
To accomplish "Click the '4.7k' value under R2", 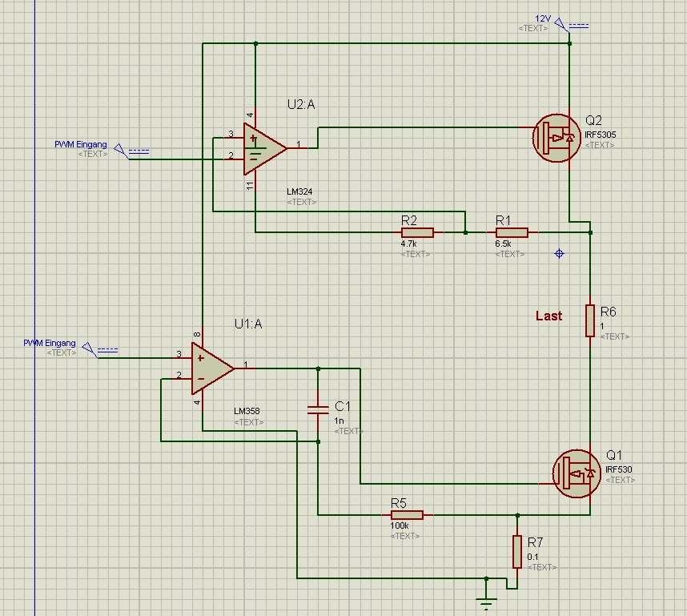I will tap(408, 244).
